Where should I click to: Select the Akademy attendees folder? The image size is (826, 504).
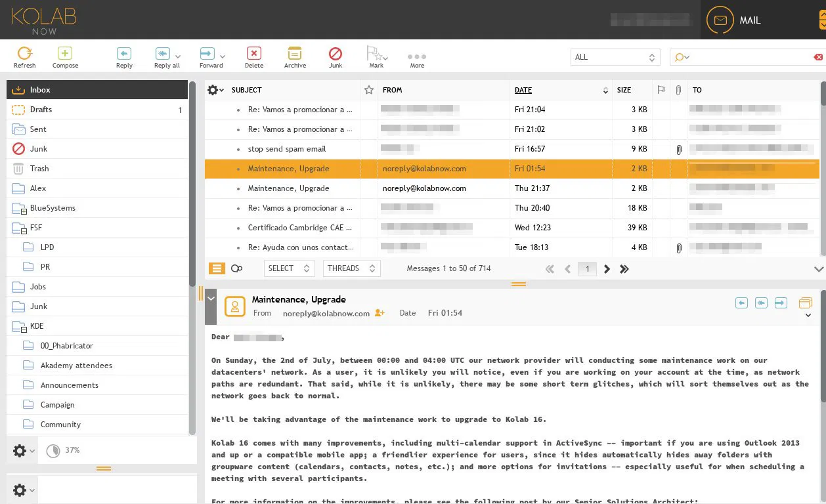[x=97, y=366]
